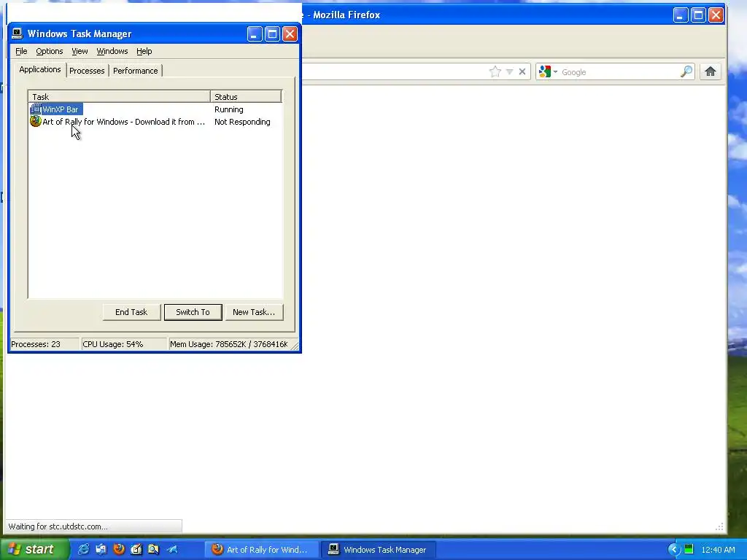This screenshot has height=560, width=747.
Task: Open the Help menu in Task Manager
Action: coord(144,51)
